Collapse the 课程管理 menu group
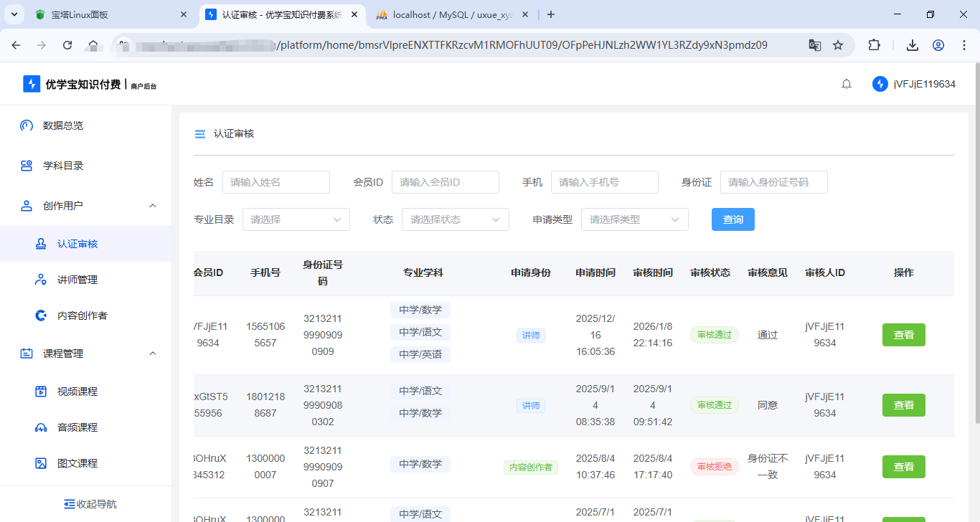Screen dimensions: 980x522 [152, 353]
